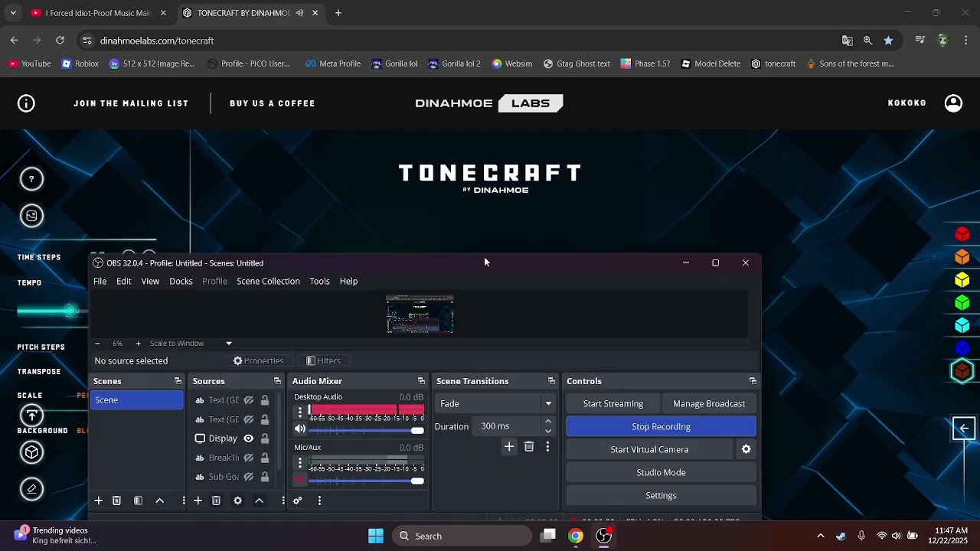The height and width of the screenshot is (551, 980).
Task: Move scene up arrow in Scenes dock
Action: pyautogui.click(x=160, y=500)
